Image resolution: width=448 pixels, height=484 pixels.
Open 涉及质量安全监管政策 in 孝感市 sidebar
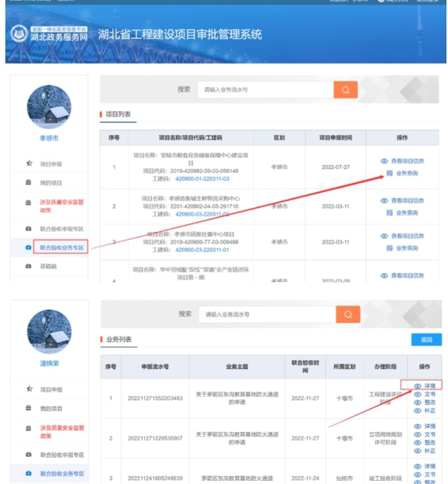pos(62,206)
